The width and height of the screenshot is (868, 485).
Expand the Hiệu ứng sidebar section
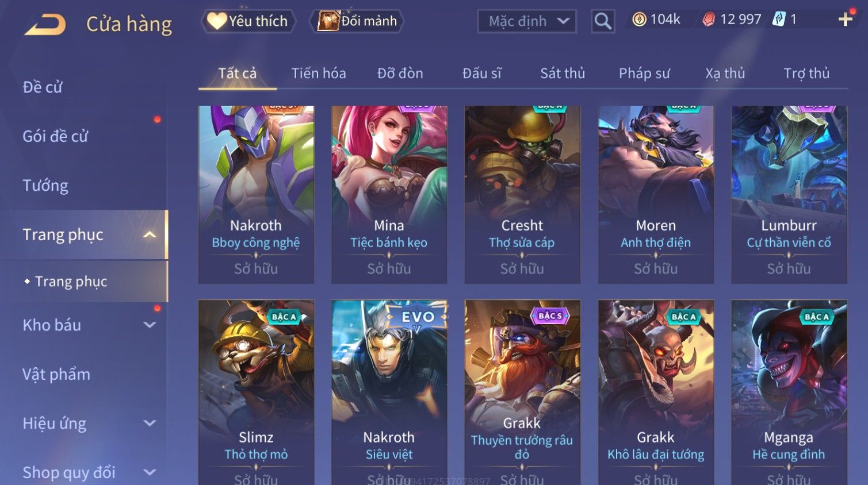(150, 424)
